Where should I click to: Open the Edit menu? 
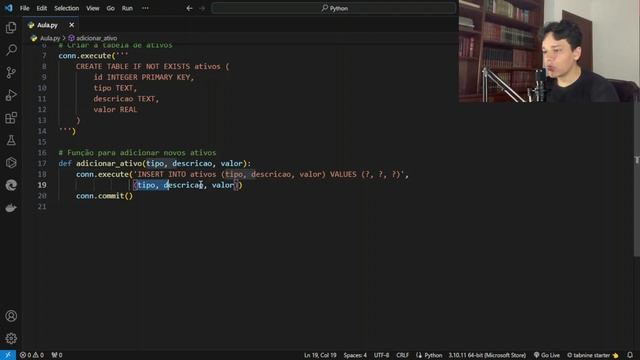pyautogui.click(x=42, y=8)
